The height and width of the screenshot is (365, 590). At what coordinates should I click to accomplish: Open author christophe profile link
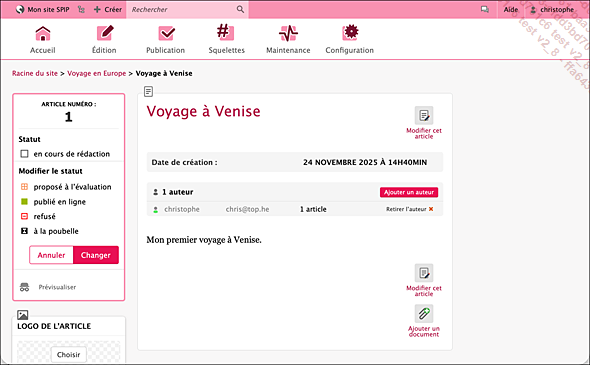pos(182,209)
